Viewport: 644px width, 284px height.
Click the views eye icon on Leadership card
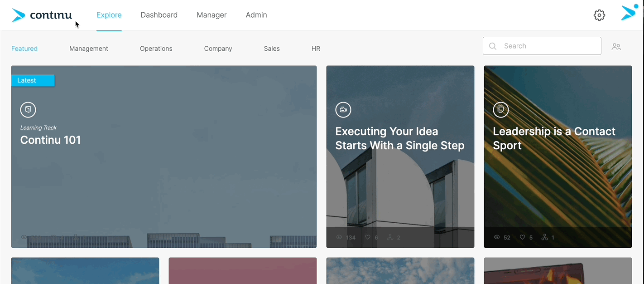497,237
